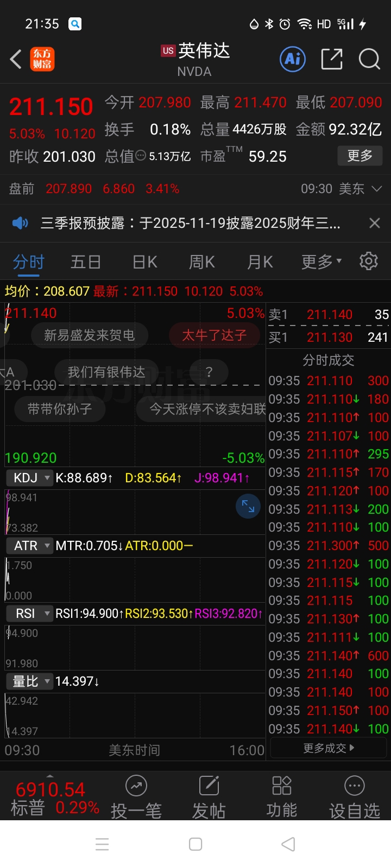Open the RSI indicator dropdown
This screenshot has height=868, width=391.
pos(29,614)
